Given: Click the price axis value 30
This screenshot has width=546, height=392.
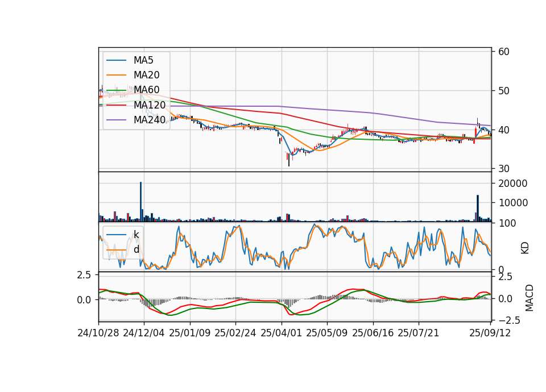Looking at the screenshot, I should [504, 169].
